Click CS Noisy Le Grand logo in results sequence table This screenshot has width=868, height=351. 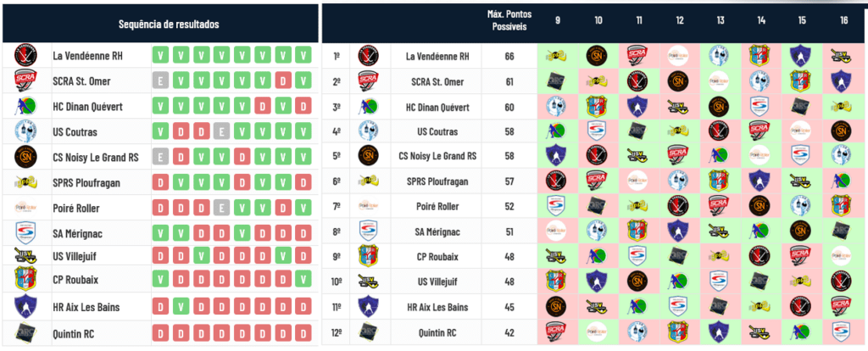(x=25, y=158)
